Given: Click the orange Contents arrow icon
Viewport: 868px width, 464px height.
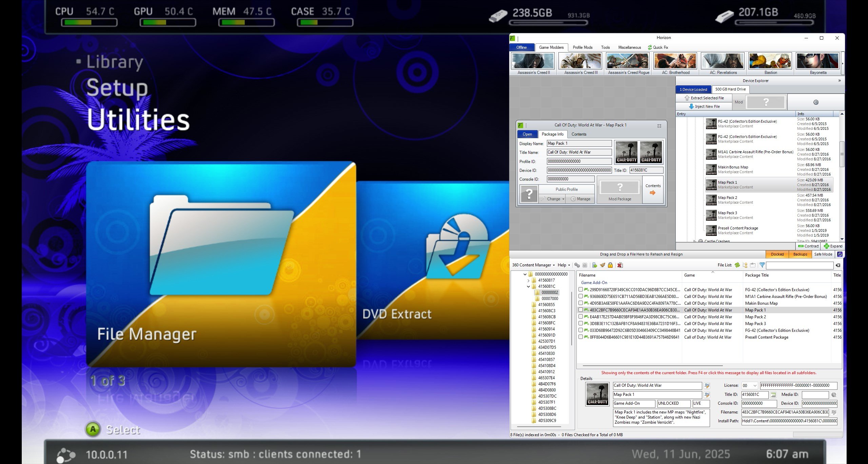Looking at the screenshot, I should pyautogui.click(x=653, y=193).
